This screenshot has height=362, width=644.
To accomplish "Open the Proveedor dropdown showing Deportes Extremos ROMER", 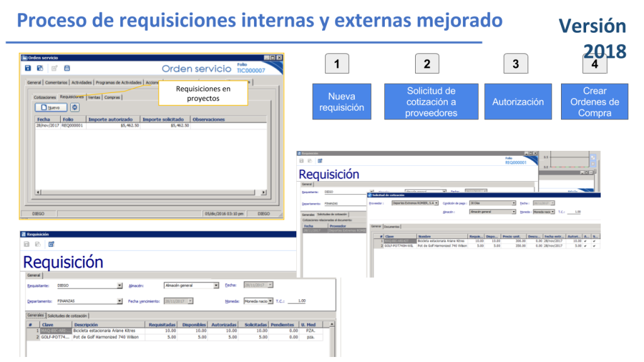I will coord(436,203).
